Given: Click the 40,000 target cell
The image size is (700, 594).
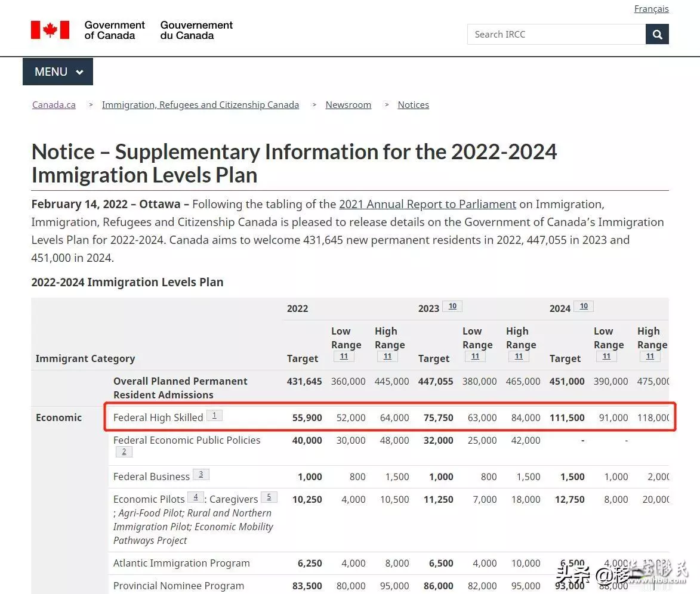Looking at the screenshot, I should click(307, 441).
